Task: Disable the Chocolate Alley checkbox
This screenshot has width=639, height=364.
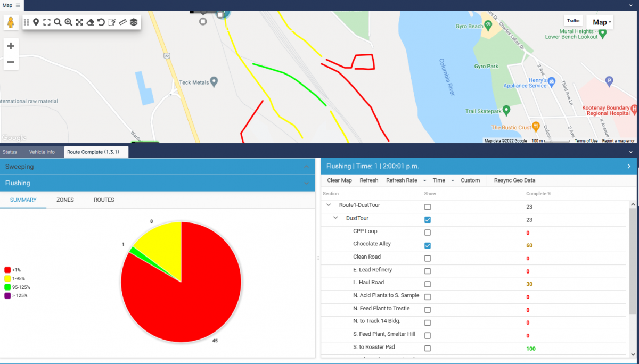Action: coord(427,245)
